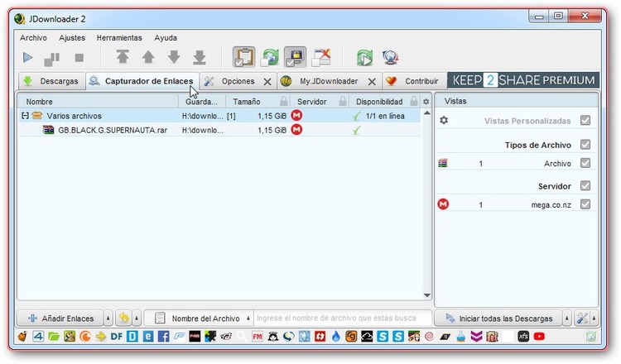Toggle lock on Servidor column
The width and height of the screenshot is (621, 364).
pyautogui.click(x=343, y=101)
